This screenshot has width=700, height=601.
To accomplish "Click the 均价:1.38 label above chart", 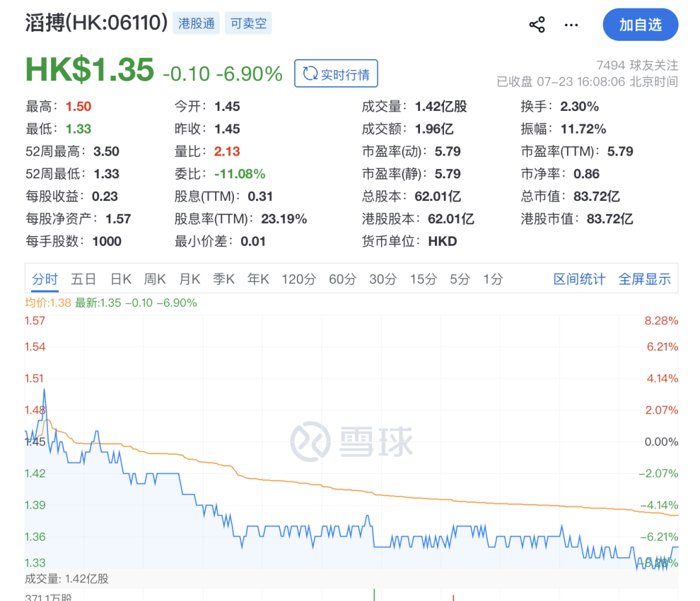I will [x=48, y=303].
